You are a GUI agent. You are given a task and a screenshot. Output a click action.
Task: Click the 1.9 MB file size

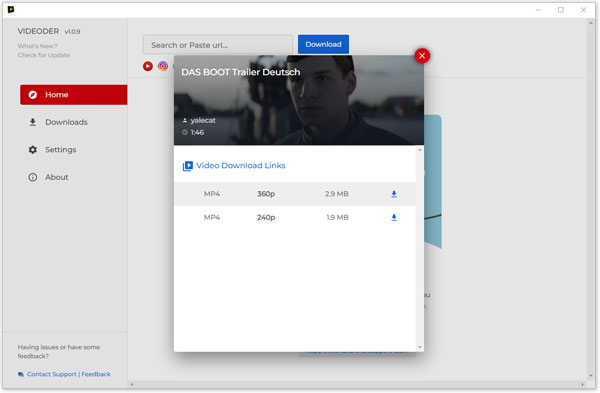(x=337, y=217)
